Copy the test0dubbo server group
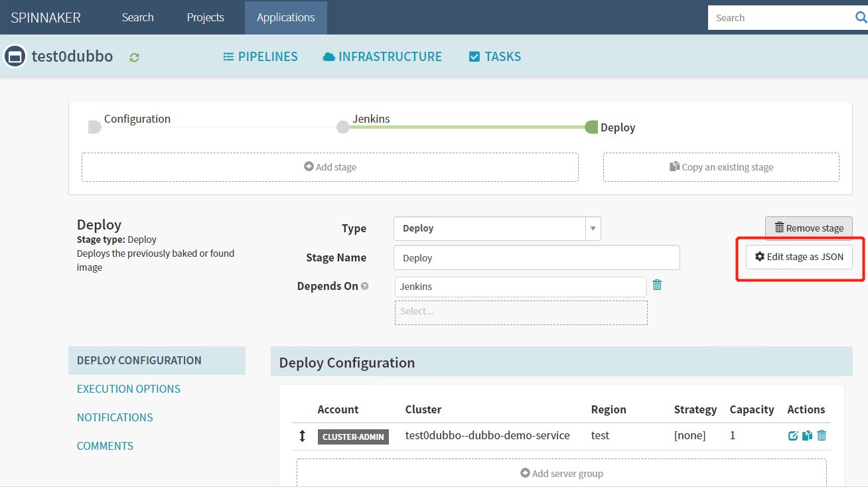 (x=807, y=436)
